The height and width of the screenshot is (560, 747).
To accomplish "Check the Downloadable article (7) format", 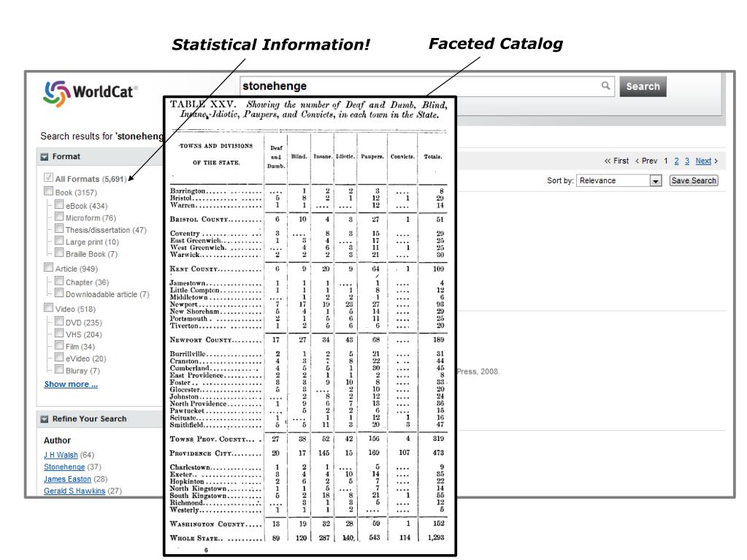I will [x=59, y=292].
